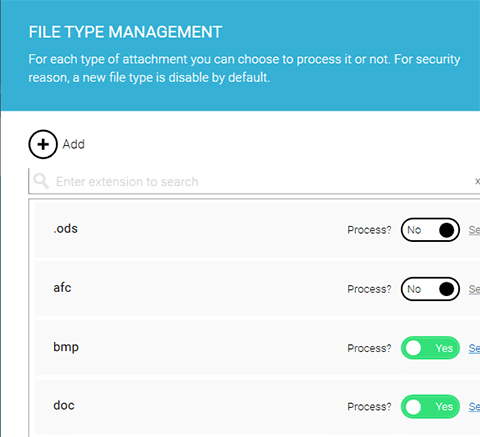The image size is (480, 437).
Task: Click the Add text label
Action: (x=74, y=144)
